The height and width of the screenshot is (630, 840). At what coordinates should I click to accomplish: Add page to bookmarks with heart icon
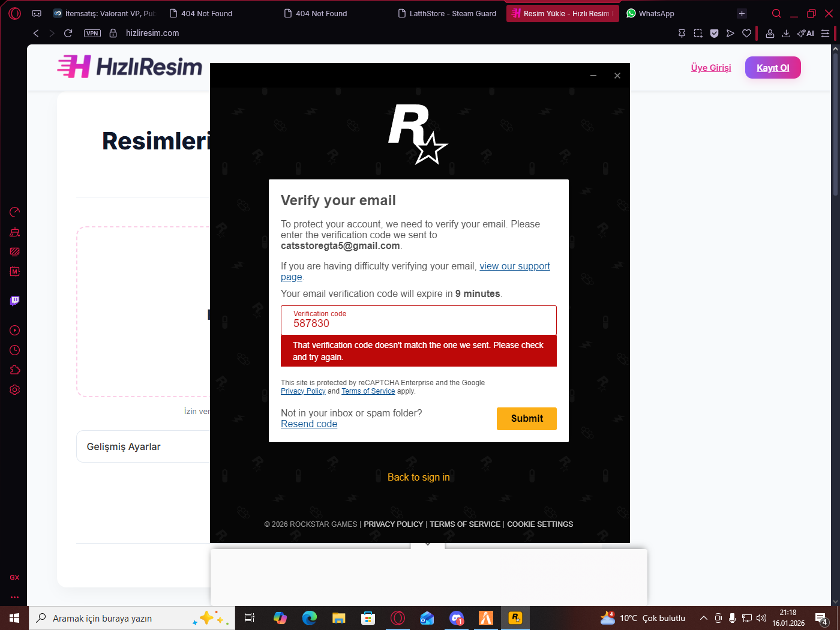click(x=746, y=34)
